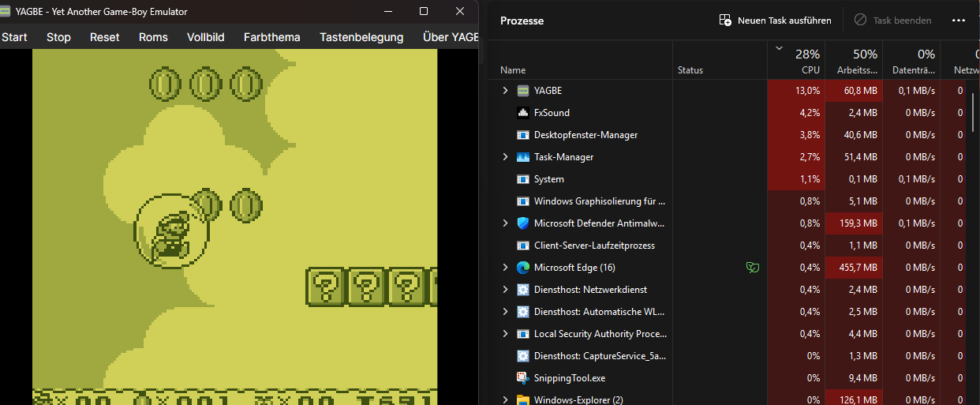980x405 pixels.
Task: Click the Task beenden button
Action: coord(892,21)
